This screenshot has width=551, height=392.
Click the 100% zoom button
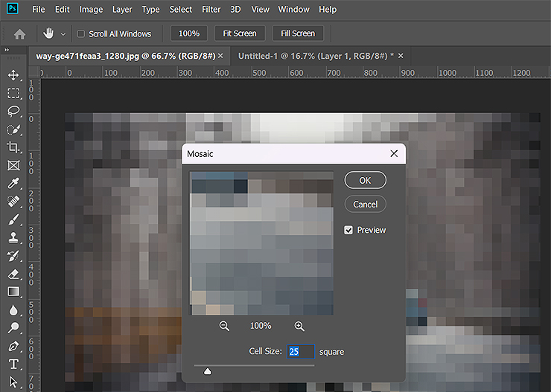tap(188, 33)
